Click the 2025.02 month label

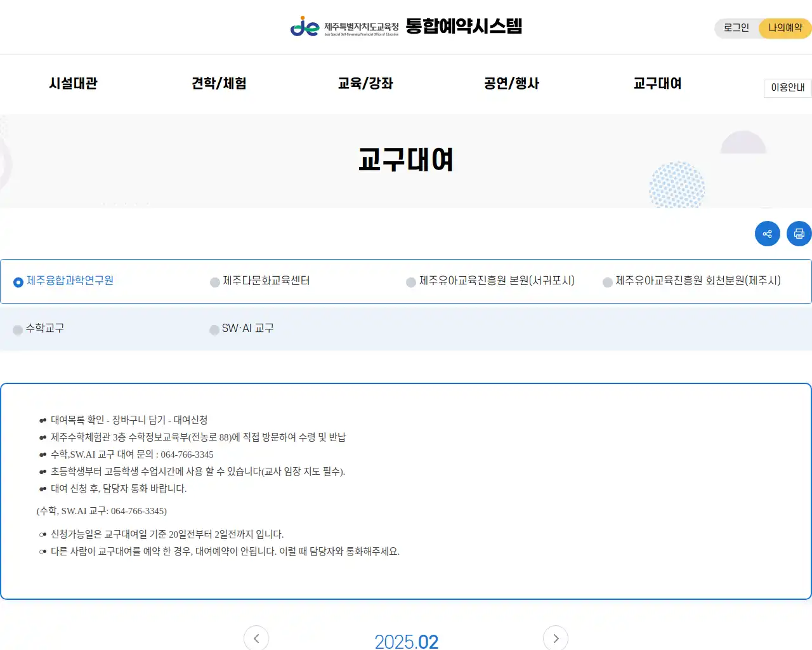pyautogui.click(x=406, y=641)
